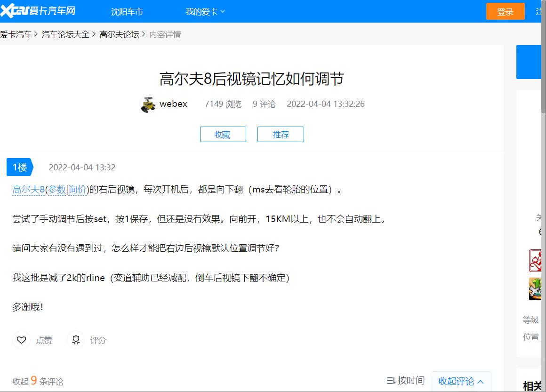The width and height of the screenshot is (546, 392).
Task: Click 位置 label in the sidebar
Action: (530, 336)
